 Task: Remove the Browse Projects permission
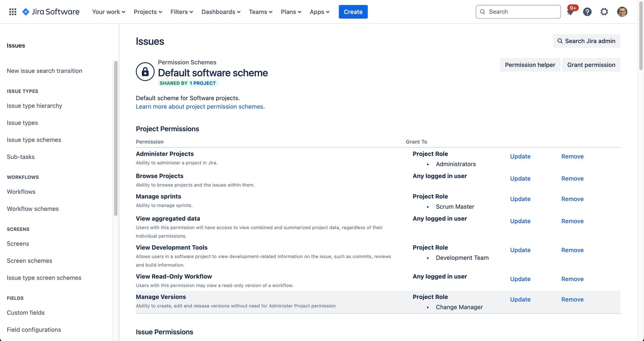click(572, 178)
